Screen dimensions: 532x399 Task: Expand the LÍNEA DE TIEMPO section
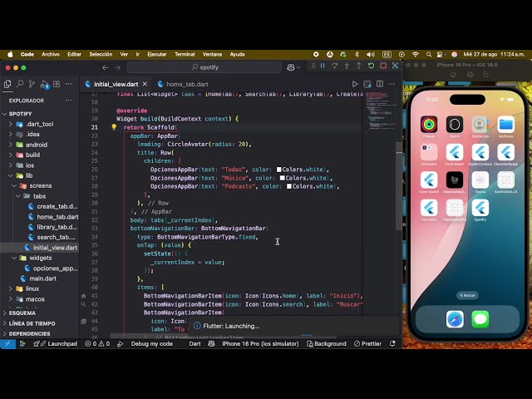click(40, 323)
